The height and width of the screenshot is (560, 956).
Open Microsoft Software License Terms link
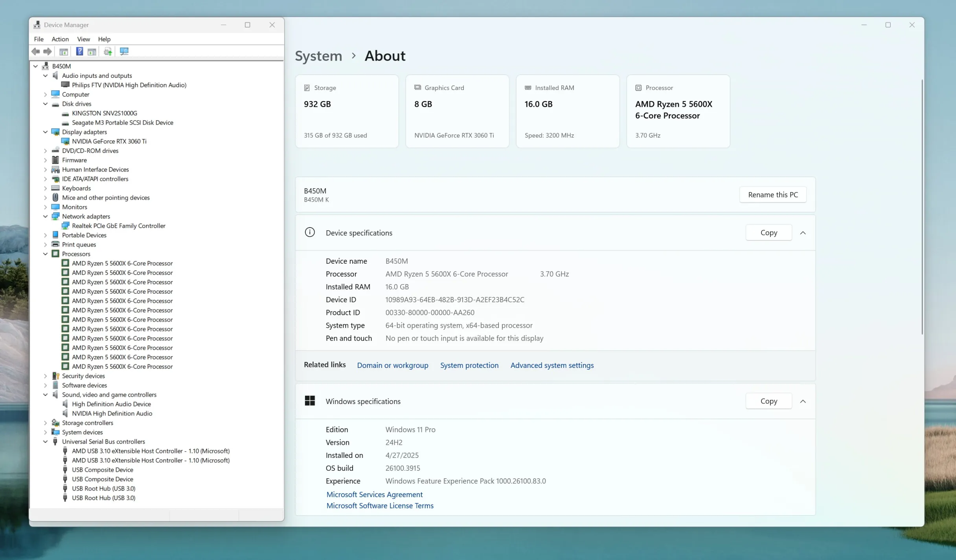coord(380,506)
